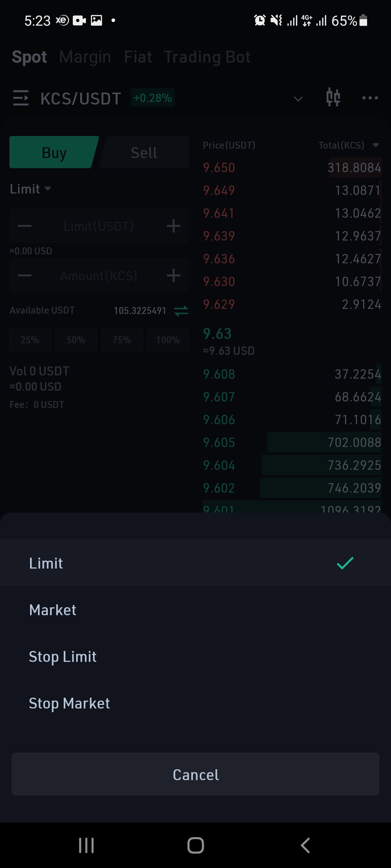
Task: Open the Android recent apps icon
Action: tap(86, 845)
